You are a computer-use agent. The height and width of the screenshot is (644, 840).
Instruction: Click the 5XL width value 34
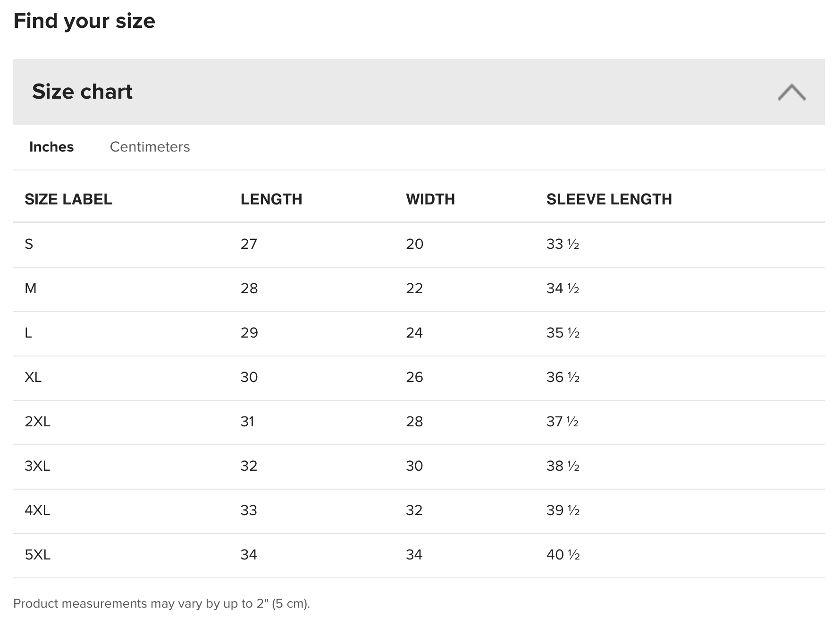point(414,555)
